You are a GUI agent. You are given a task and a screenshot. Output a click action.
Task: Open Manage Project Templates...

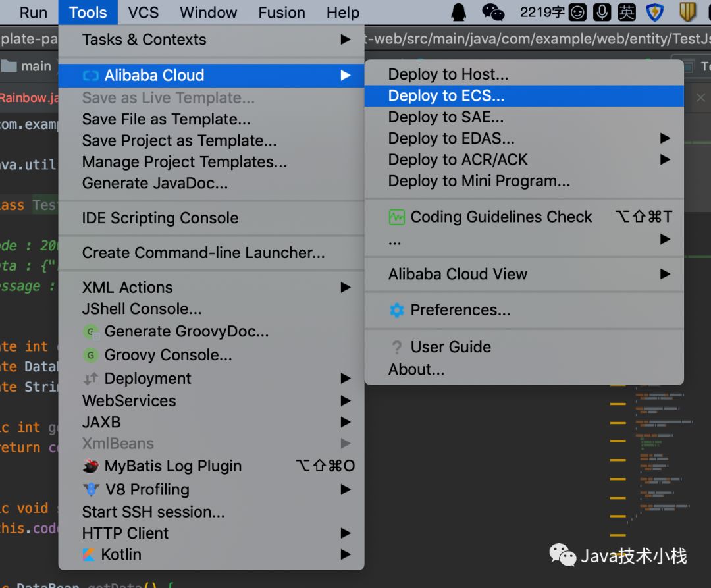[x=211, y=162]
